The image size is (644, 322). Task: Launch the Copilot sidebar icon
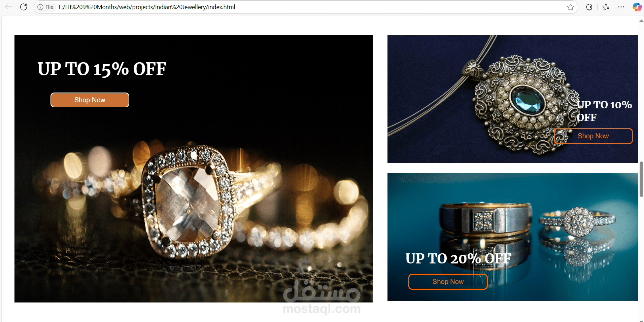(637, 7)
